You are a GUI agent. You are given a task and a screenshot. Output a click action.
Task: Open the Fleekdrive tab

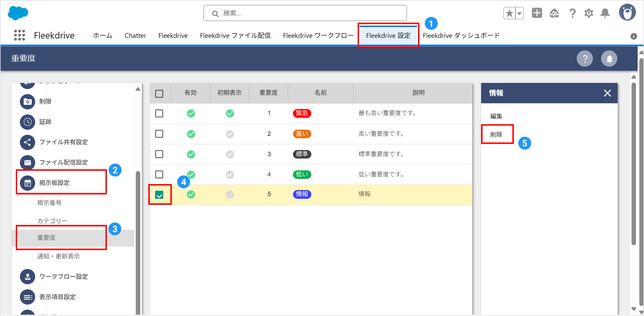173,36
